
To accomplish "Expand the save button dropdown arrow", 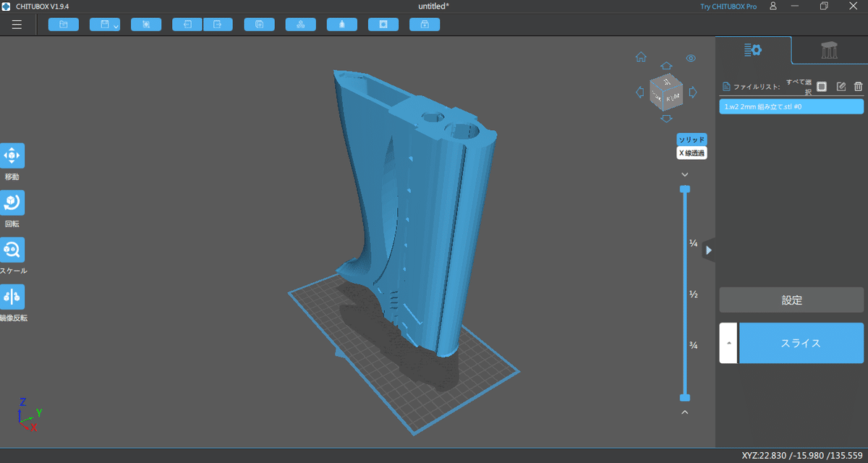I will click(x=116, y=26).
